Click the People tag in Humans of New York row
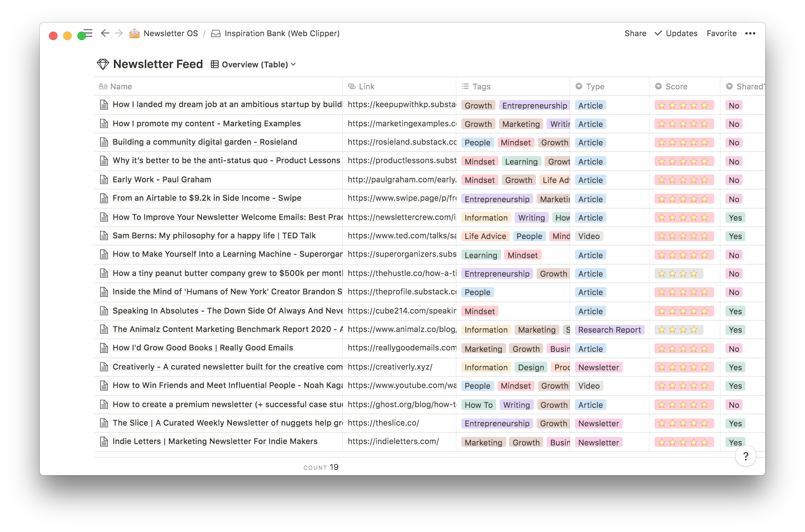This screenshot has height=532, width=805. click(477, 292)
